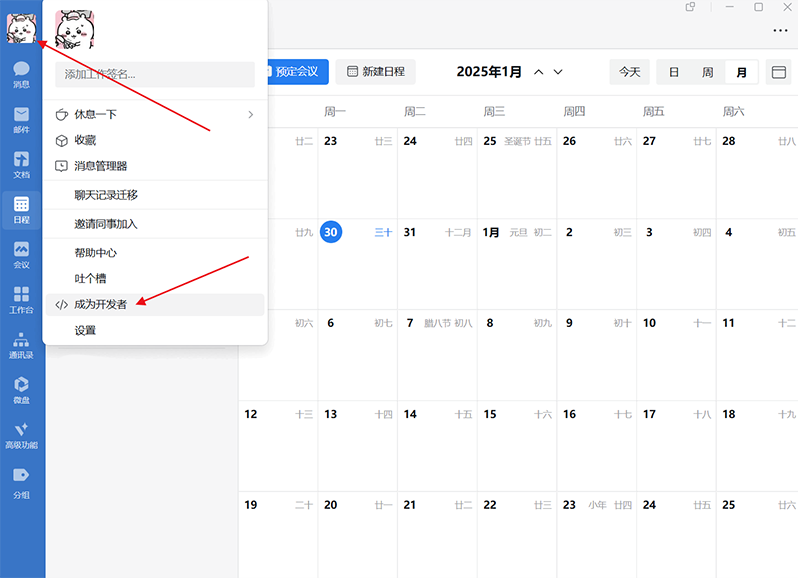This screenshot has width=798, height=578.
Task: Click the sidebar profile avatar
Action: 21,28
